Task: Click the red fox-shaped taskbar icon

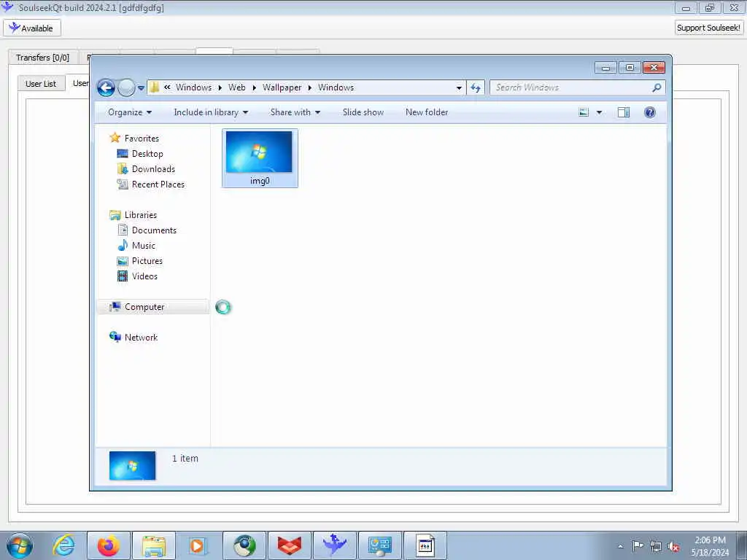Action: point(289,545)
